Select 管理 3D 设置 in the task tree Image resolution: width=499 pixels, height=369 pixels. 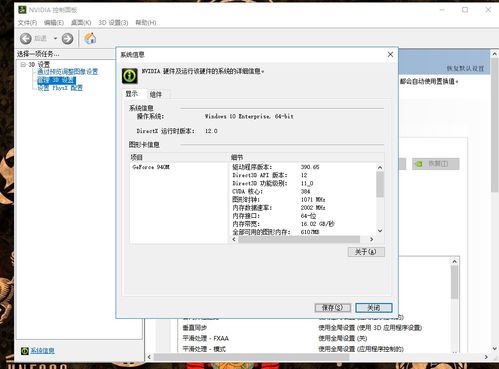56,80
